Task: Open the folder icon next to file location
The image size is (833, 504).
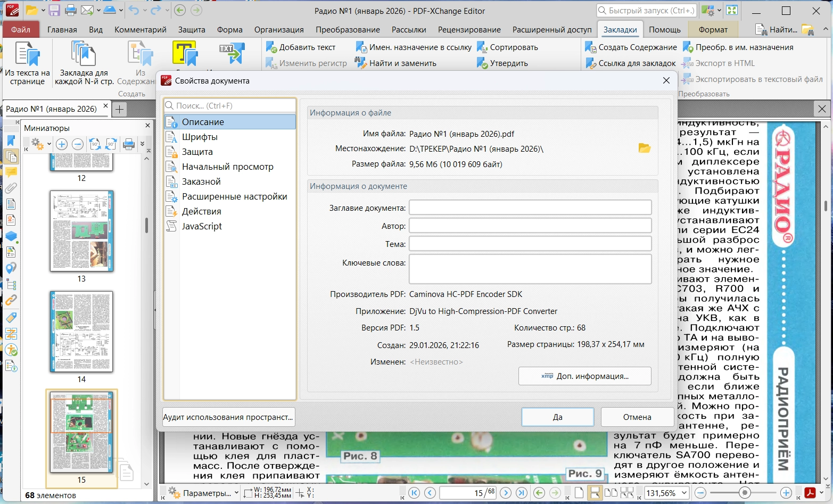Action: [x=644, y=148]
